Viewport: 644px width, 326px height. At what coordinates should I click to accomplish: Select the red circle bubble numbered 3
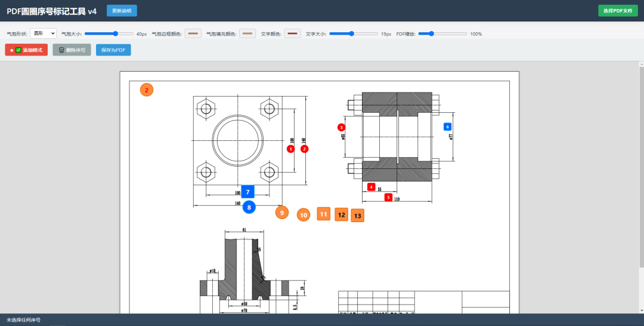click(341, 127)
